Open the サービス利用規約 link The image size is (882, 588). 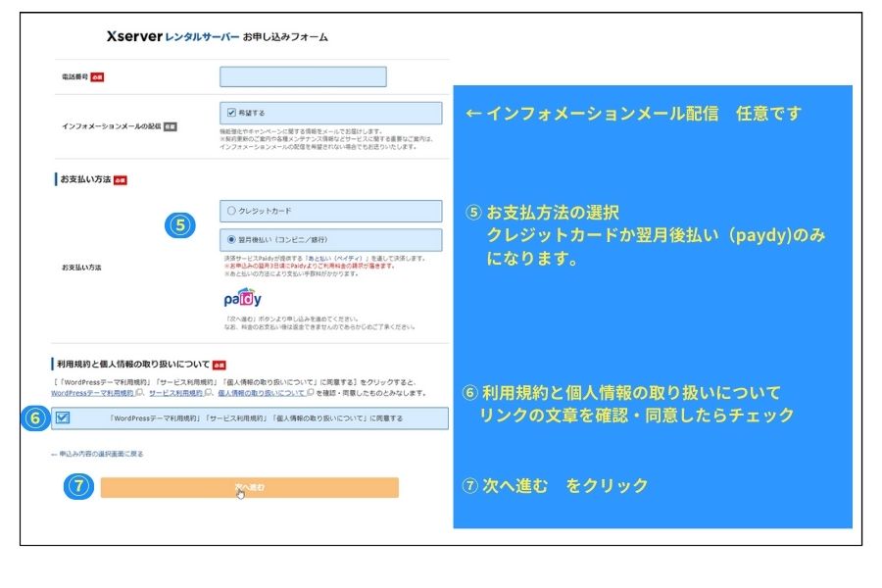coord(176,393)
